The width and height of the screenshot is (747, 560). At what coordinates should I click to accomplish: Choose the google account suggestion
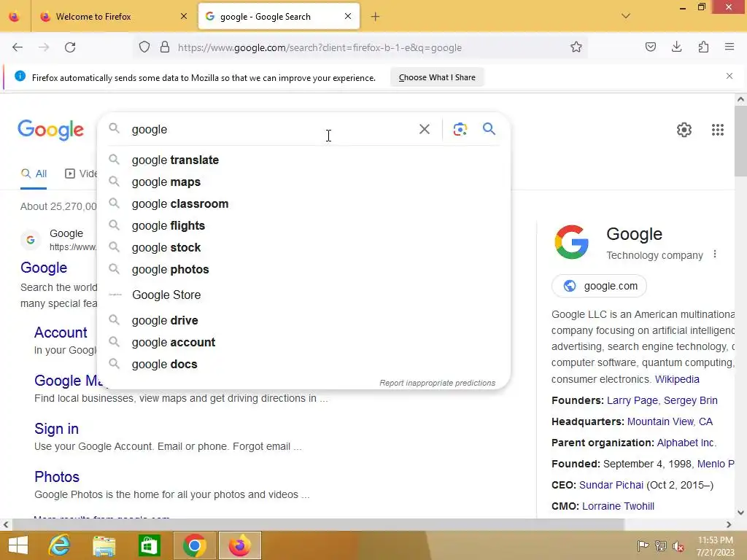click(x=303, y=343)
